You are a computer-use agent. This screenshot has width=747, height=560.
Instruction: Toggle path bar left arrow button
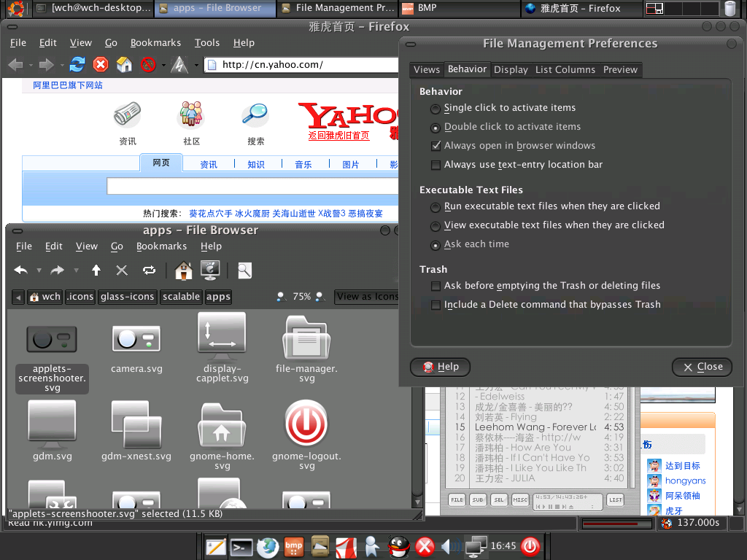[18, 297]
